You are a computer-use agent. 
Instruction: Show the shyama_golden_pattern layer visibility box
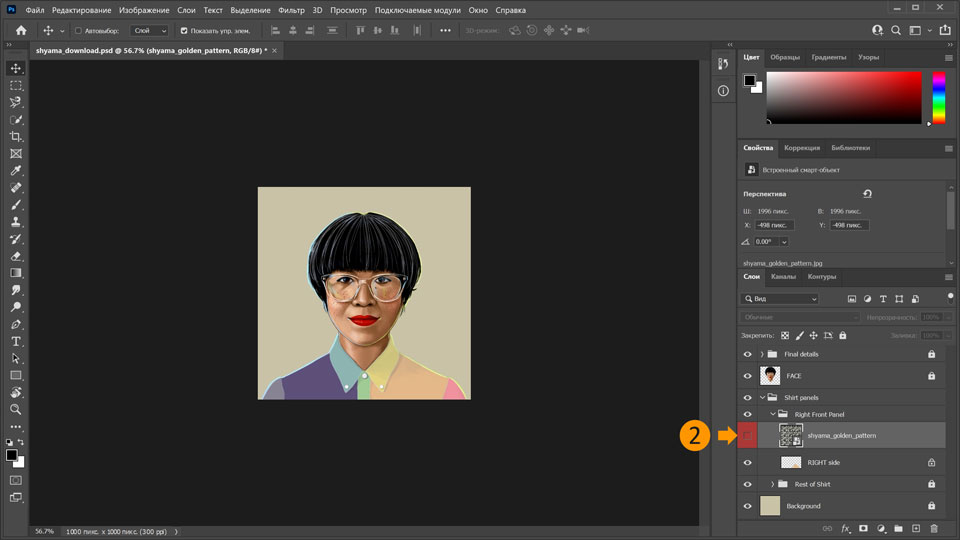coord(747,435)
